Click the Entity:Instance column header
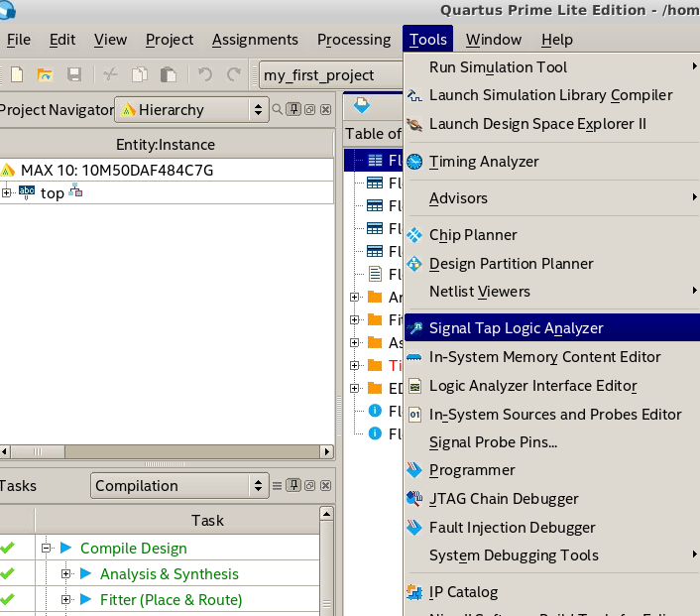The image size is (700, 616). 166,144
